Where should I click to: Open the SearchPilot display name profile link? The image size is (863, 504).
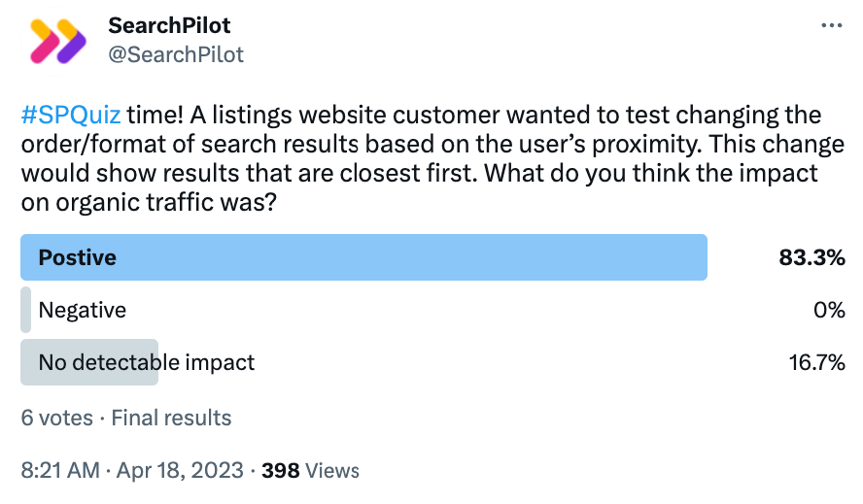point(169,25)
